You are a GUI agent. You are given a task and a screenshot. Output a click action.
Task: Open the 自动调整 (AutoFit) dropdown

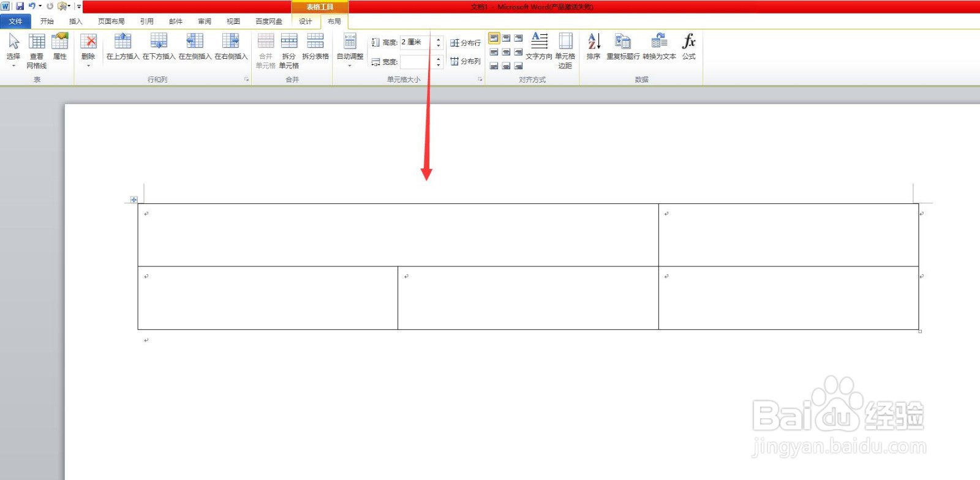(x=350, y=50)
